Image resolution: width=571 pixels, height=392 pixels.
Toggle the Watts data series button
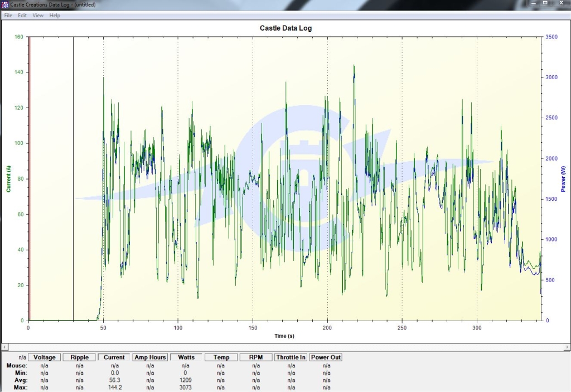tap(186, 357)
